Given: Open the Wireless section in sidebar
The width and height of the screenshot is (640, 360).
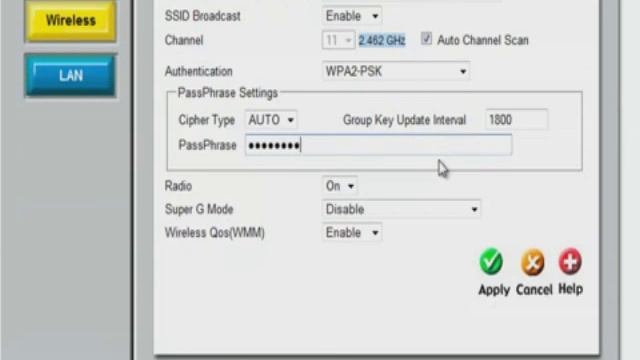Looking at the screenshot, I should point(71,20).
